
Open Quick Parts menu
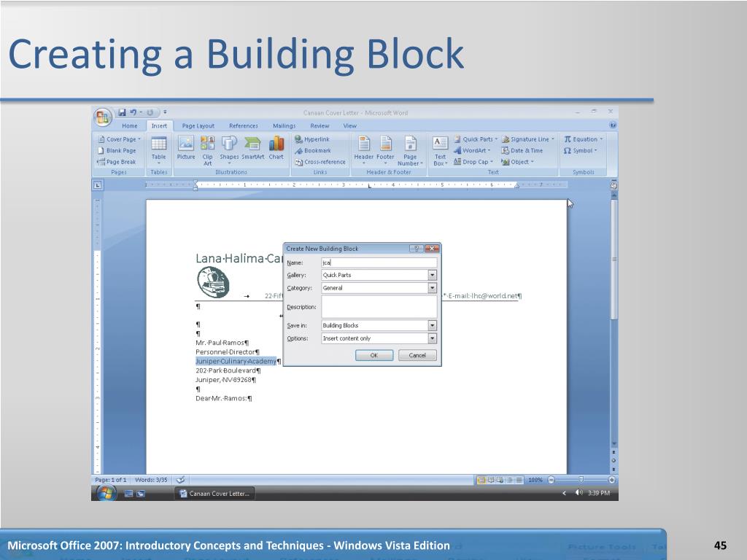tap(476, 139)
